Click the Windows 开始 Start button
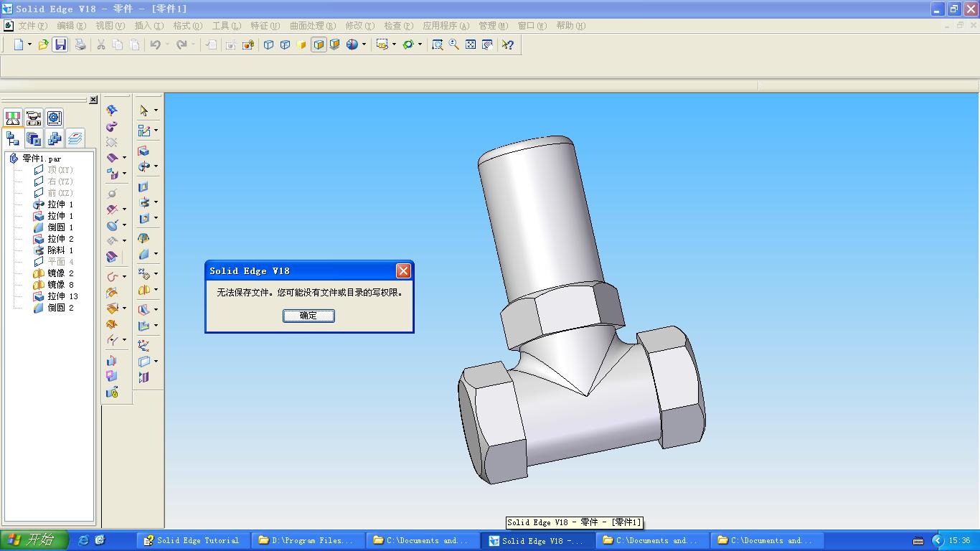 (x=34, y=540)
